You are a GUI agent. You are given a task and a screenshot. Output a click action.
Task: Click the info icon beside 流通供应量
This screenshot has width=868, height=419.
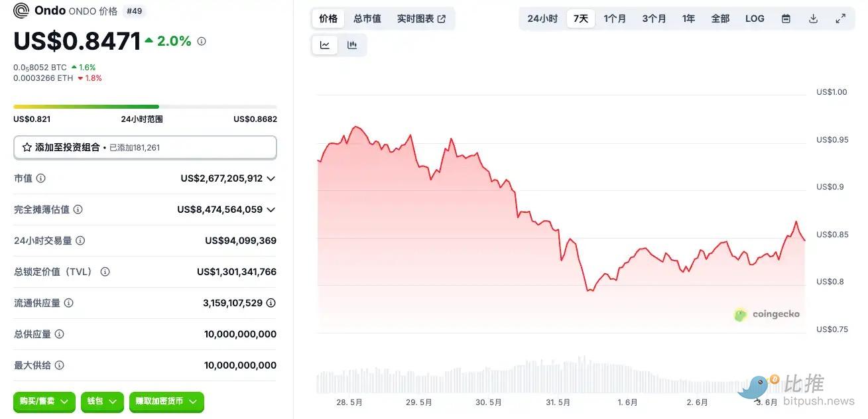(x=68, y=303)
